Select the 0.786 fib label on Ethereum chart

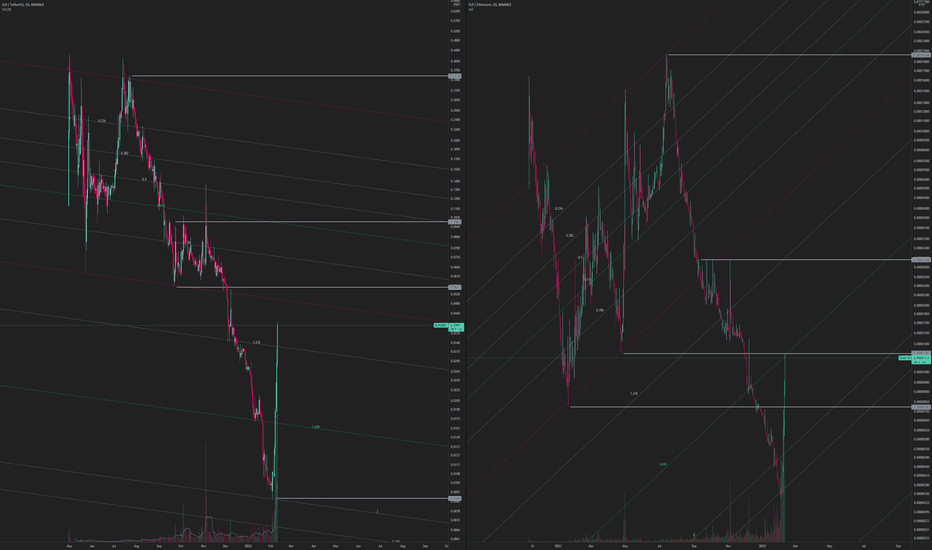coord(600,310)
